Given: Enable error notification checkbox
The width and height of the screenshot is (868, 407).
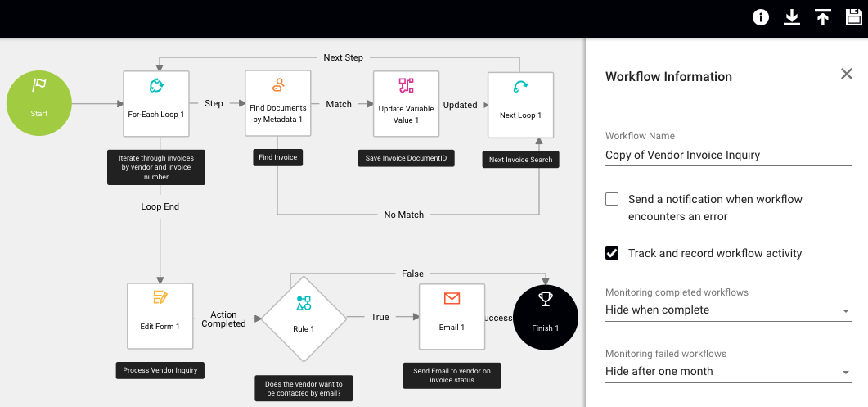Looking at the screenshot, I should (612, 199).
